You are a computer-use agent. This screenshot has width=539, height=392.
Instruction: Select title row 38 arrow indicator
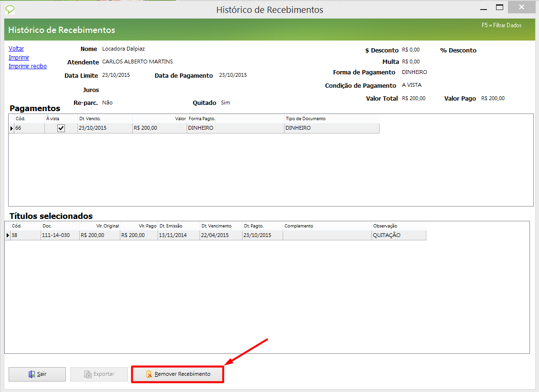click(x=8, y=235)
